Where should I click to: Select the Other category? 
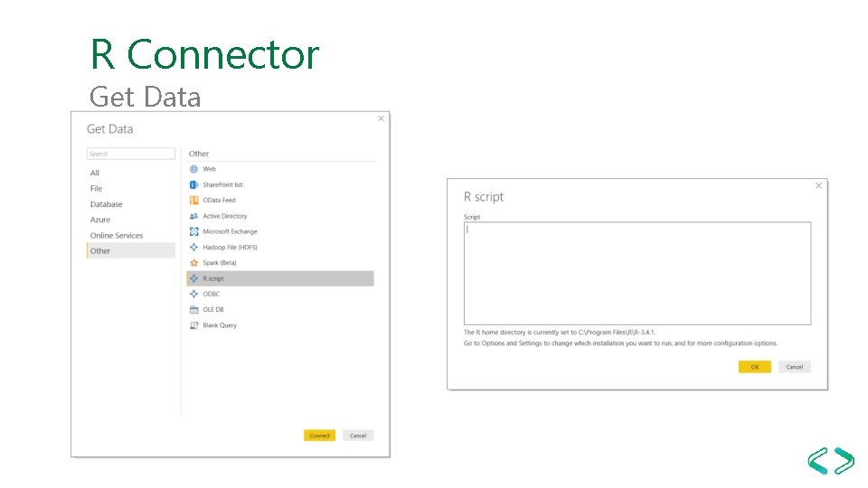click(130, 250)
